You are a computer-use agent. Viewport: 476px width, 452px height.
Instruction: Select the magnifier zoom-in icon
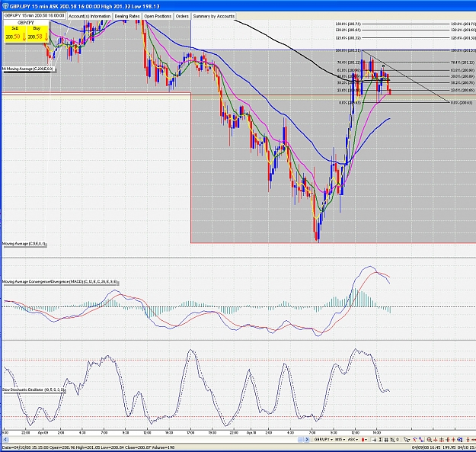click(x=430, y=440)
